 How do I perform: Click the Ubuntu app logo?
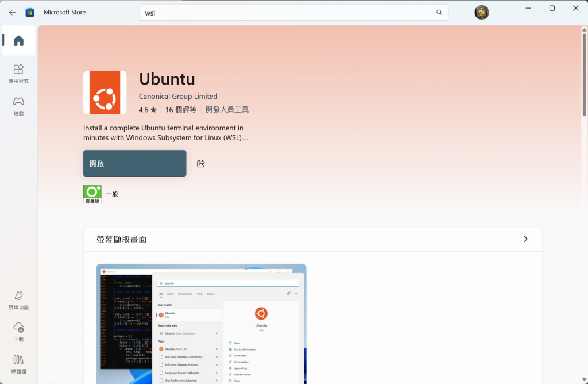pos(105,93)
